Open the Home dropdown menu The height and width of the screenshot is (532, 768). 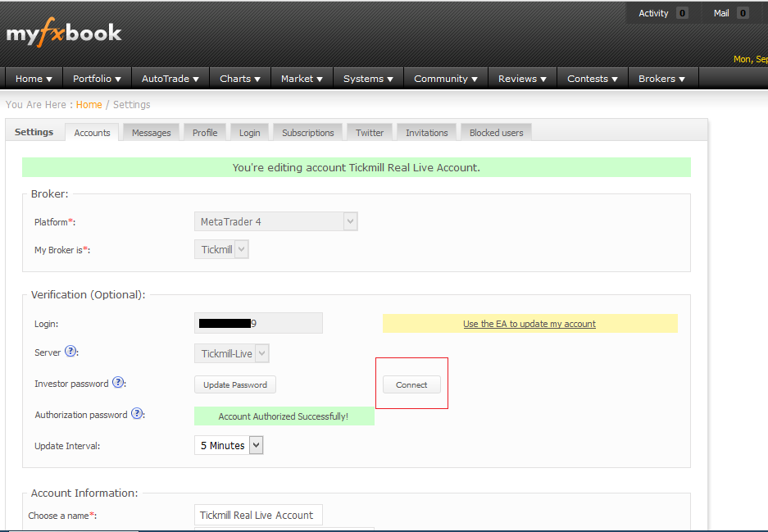(34, 79)
